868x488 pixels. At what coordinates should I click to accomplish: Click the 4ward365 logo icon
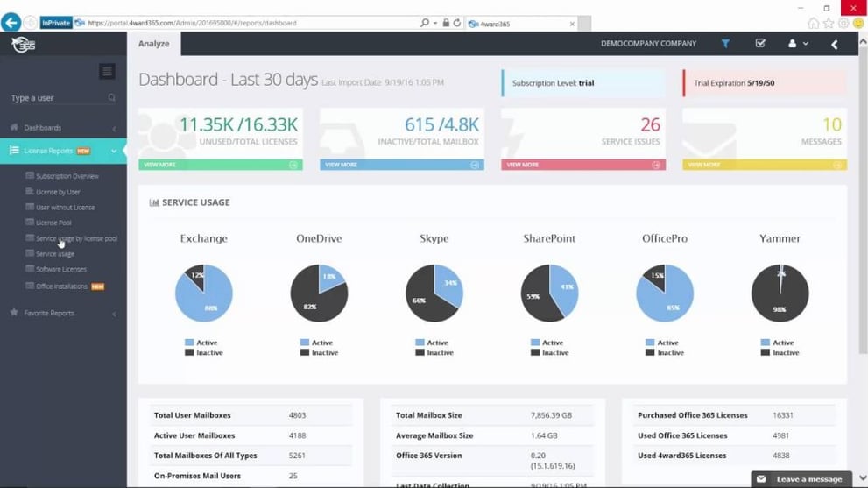pos(24,45)
